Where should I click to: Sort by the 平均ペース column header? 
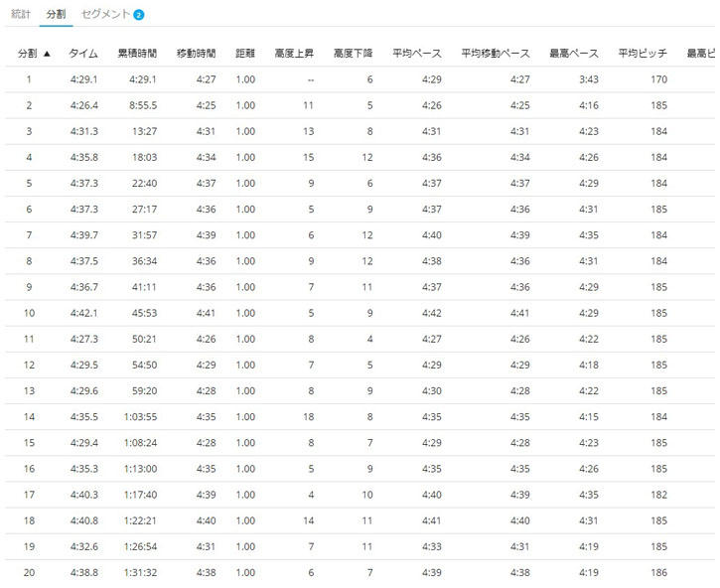click(416, 54)
